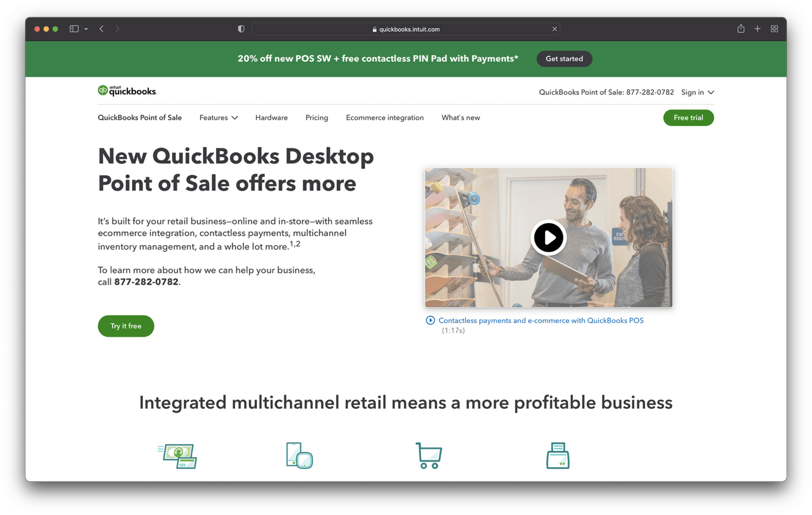Click the Try it free button
This screenshot has width=812, height=515.
(x=126, y=326)
